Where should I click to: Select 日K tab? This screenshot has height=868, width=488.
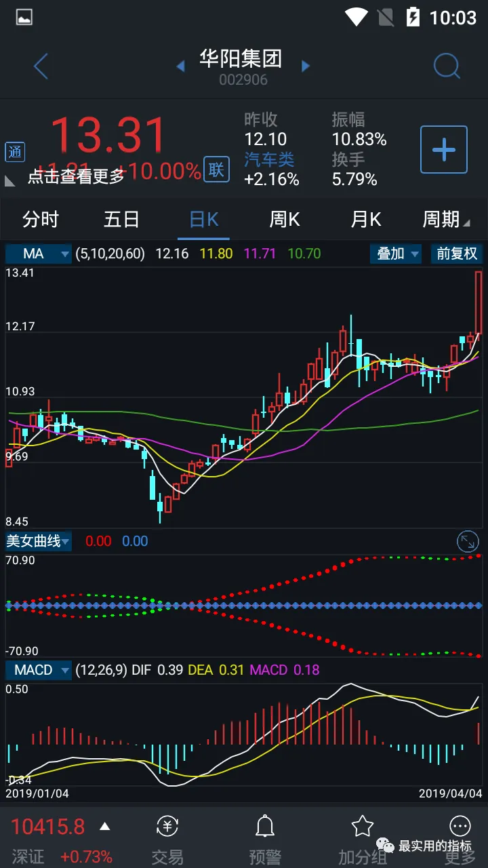tap(203, 219)
